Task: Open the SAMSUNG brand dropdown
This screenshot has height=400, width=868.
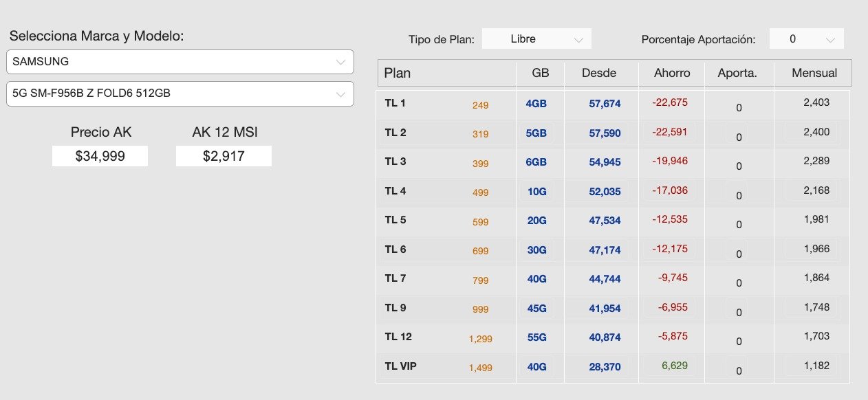Action: 180,62
